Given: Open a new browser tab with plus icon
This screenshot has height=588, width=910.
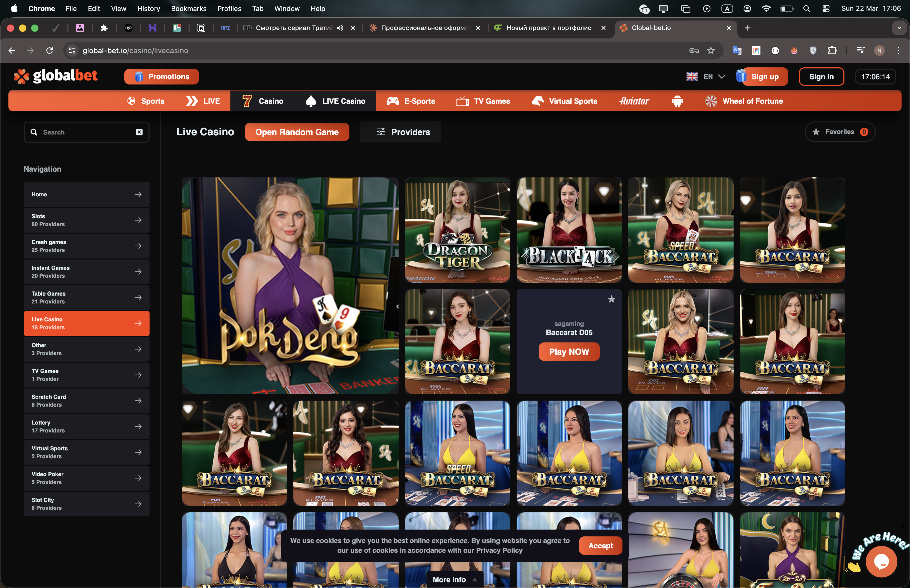Looking at the screenshot, I should tap(748, 28).
